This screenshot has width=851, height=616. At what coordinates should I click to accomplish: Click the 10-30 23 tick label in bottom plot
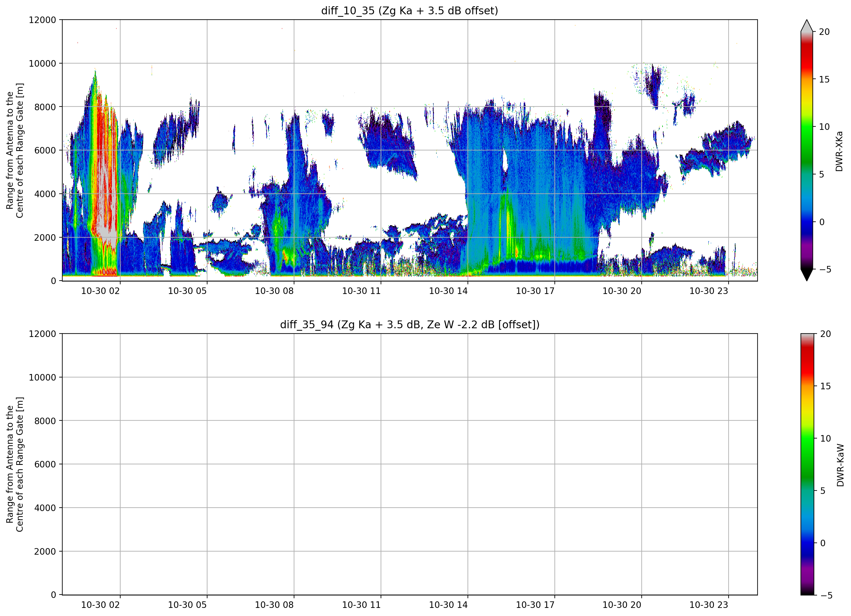coord(708,605)
